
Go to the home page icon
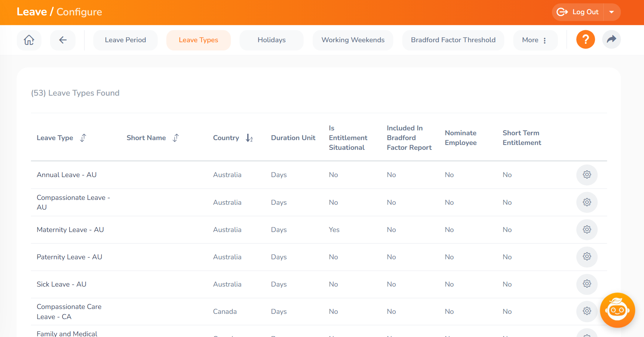(x=29, y=40)
